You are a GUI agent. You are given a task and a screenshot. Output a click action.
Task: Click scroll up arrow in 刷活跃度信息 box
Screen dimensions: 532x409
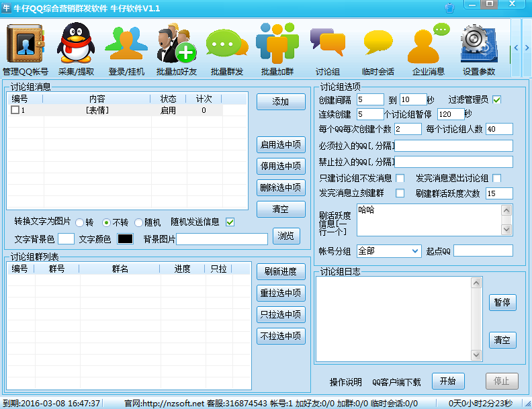(506, 211)
